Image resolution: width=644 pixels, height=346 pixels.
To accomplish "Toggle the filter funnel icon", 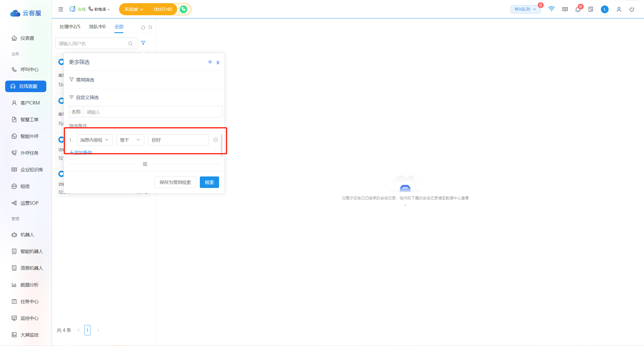I will tap(143, 43).
